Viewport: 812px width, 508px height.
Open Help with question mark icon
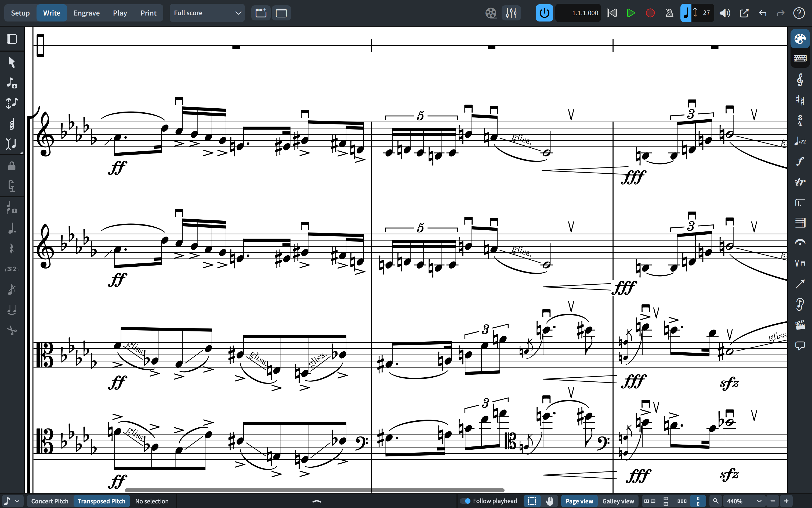[799, 13]
